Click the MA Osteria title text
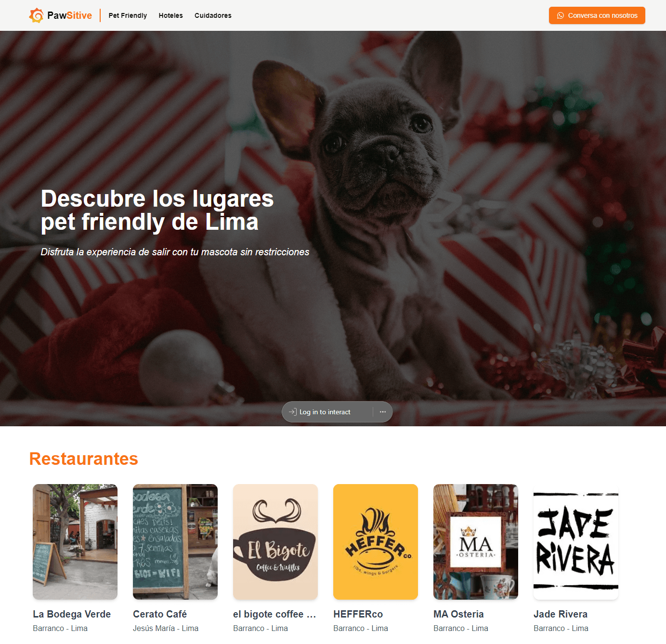 [458, 614]
